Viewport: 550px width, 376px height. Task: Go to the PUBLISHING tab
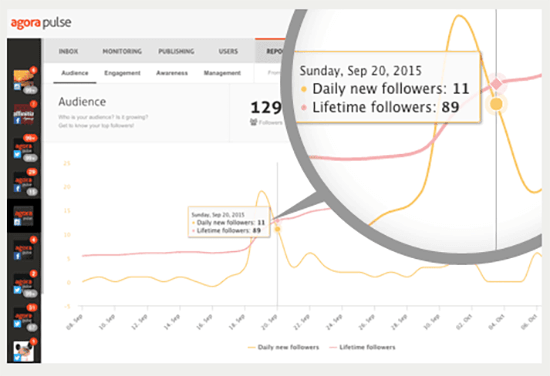coord(176,51)
